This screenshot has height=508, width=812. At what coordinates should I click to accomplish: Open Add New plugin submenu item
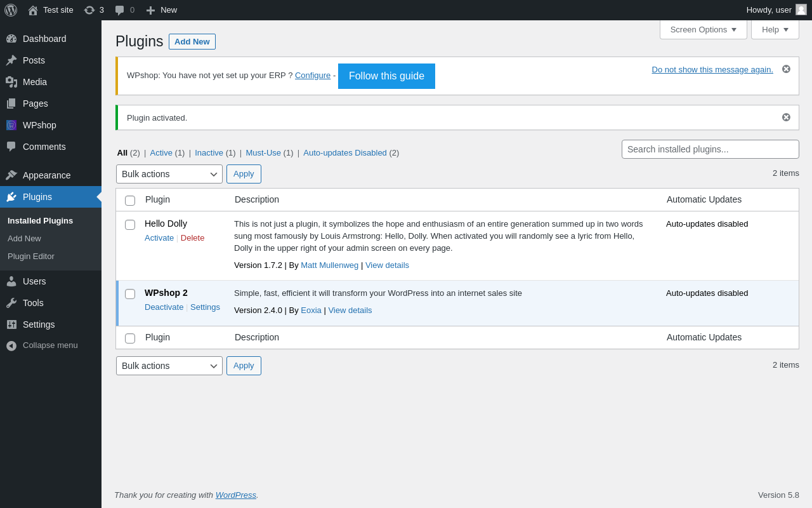pos(24,239)
